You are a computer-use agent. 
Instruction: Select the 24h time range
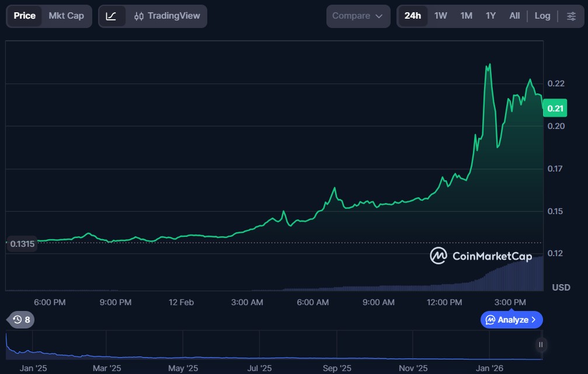(412, 16)
